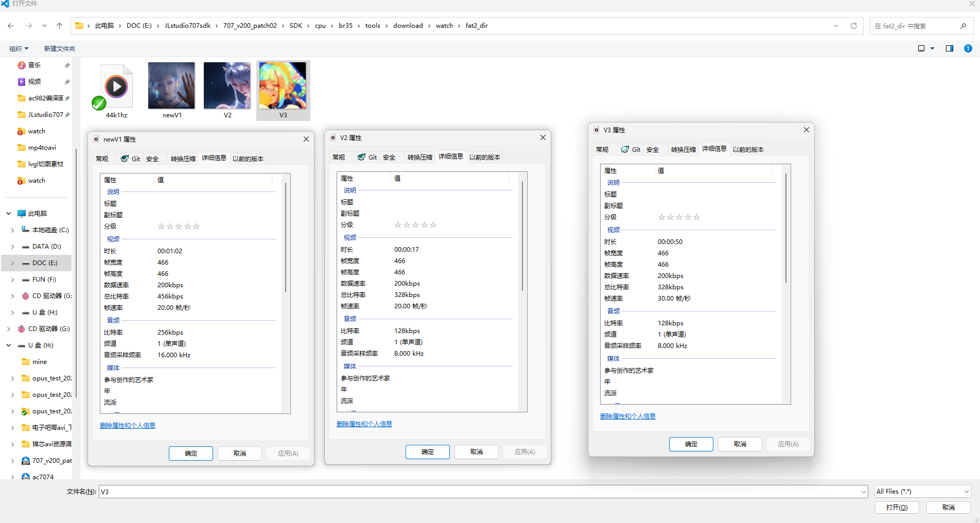The image size is (980, 523).
Task: Open the view layout dropdown arrow
Action: pyautogui.click(x=932, y=48)
